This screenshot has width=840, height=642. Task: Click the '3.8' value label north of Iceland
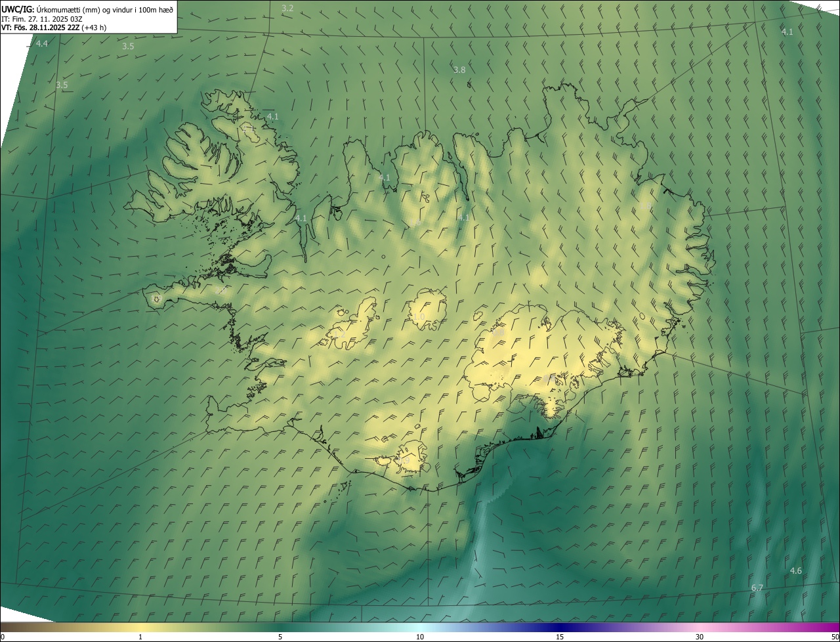459,70
